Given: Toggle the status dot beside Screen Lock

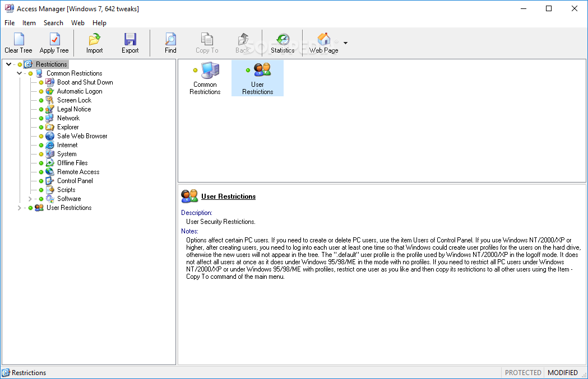Looking at the screenshot, I should (x=41, y=100).
